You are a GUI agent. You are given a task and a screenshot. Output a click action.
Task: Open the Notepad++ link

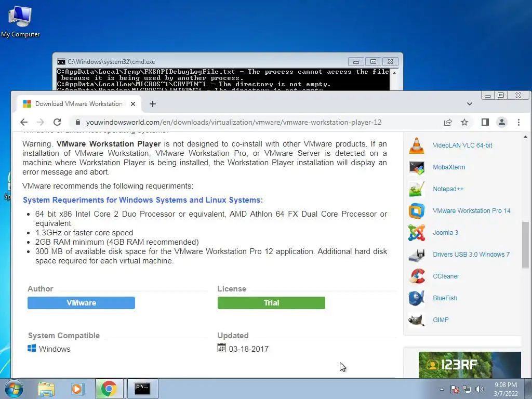(448, 189)
